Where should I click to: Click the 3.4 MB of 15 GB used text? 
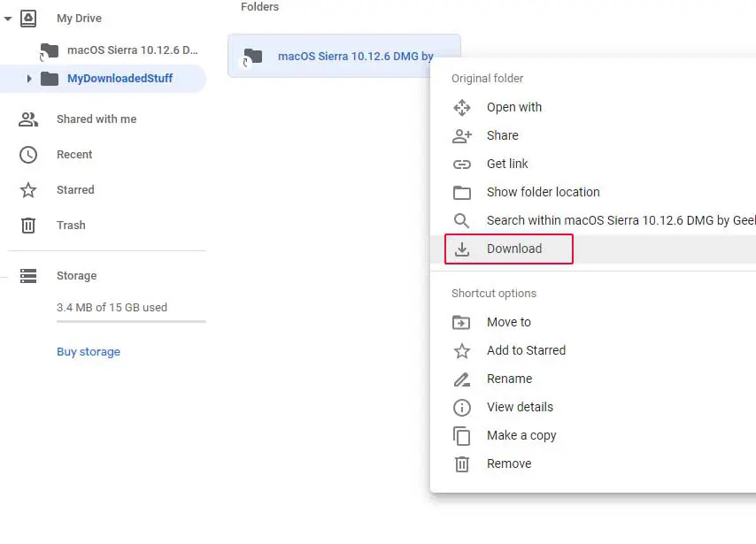pos(112,308)
